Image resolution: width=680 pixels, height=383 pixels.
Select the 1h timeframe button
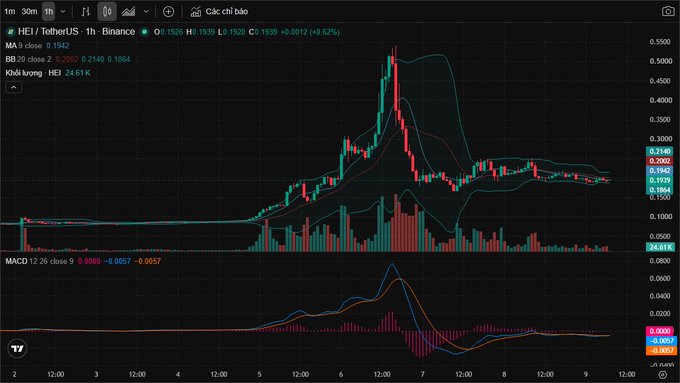coord(49,11)
